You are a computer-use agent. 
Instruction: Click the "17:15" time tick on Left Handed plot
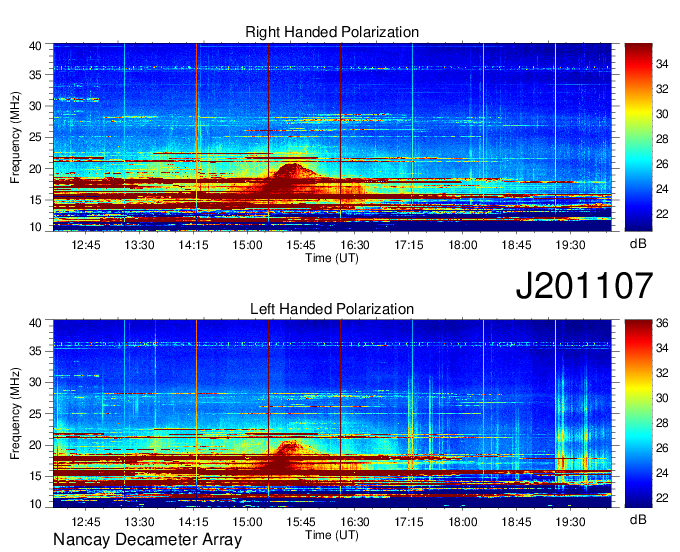pos(409,522)
